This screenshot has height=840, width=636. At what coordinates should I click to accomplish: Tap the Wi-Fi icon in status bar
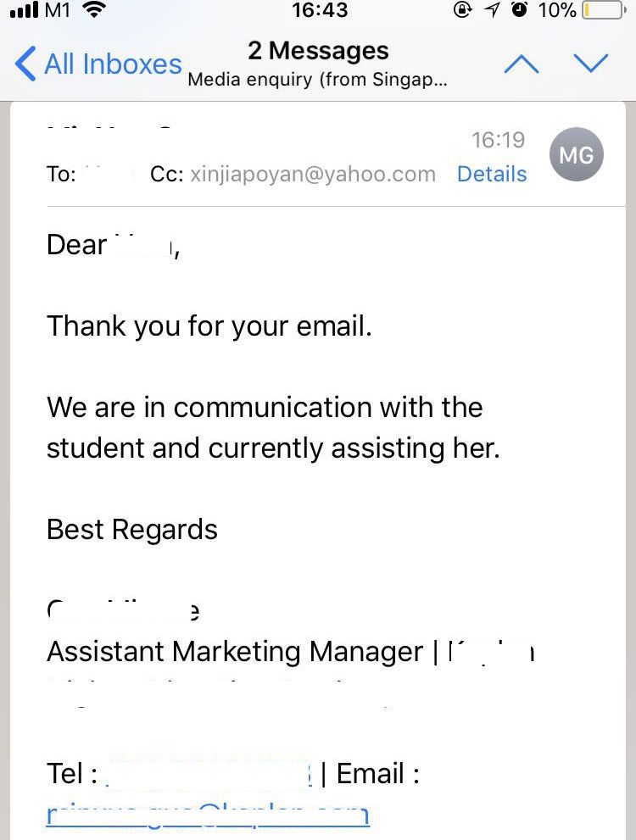(95, 11)
